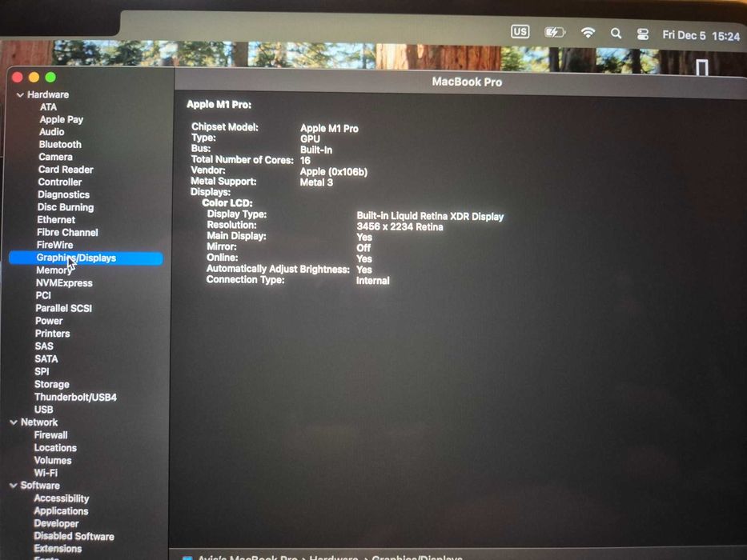This screenshot has width=747, height=560.
Task: Collapse the Hardware section
Action: click(20, 94)
